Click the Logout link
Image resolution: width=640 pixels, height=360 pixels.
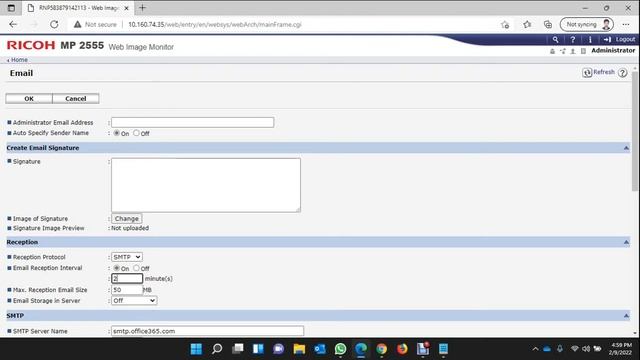click(625, 40)
